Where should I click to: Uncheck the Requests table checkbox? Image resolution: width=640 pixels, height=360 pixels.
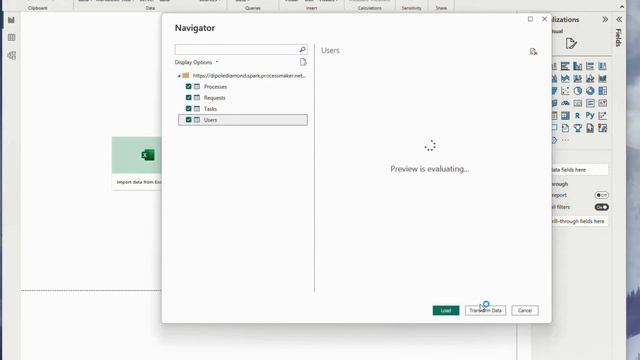(188, 98)
